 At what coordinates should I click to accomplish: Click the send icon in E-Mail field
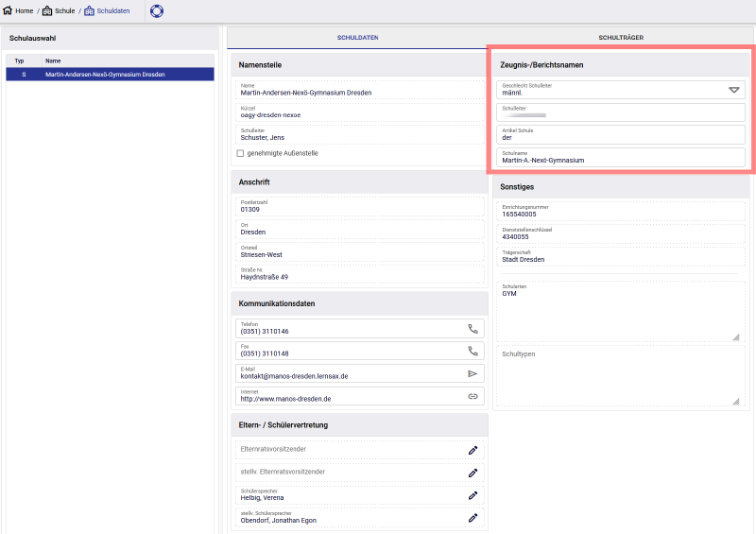(x=473, y=373)
